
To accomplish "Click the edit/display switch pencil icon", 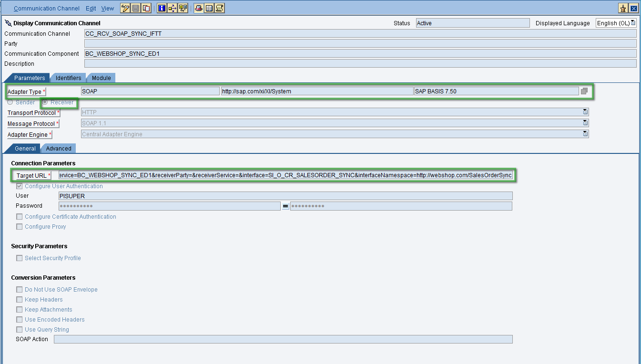I will (x=125, y=8).
